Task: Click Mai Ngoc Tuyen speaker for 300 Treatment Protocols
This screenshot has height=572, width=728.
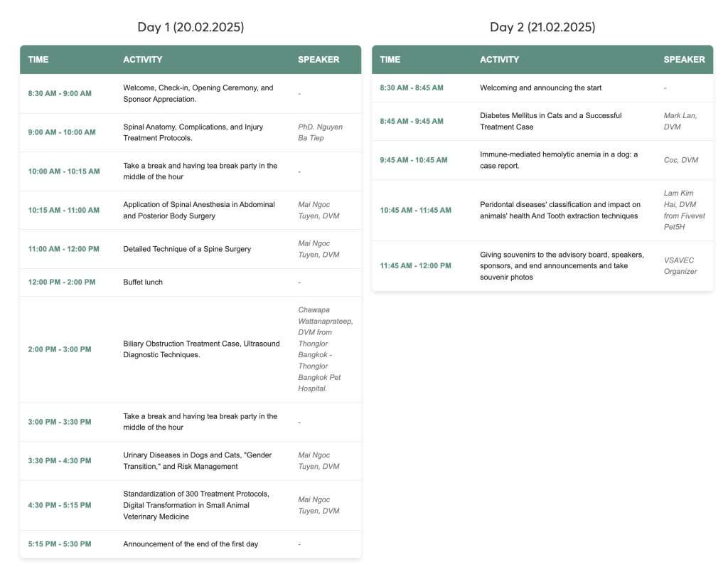Action: [x=318, y=505]
